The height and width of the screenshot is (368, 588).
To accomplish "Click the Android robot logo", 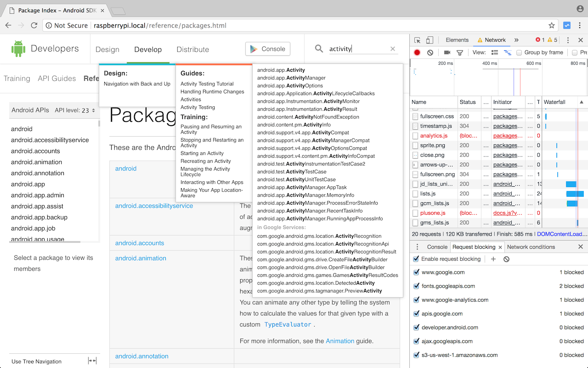I will tap(18, 49).
